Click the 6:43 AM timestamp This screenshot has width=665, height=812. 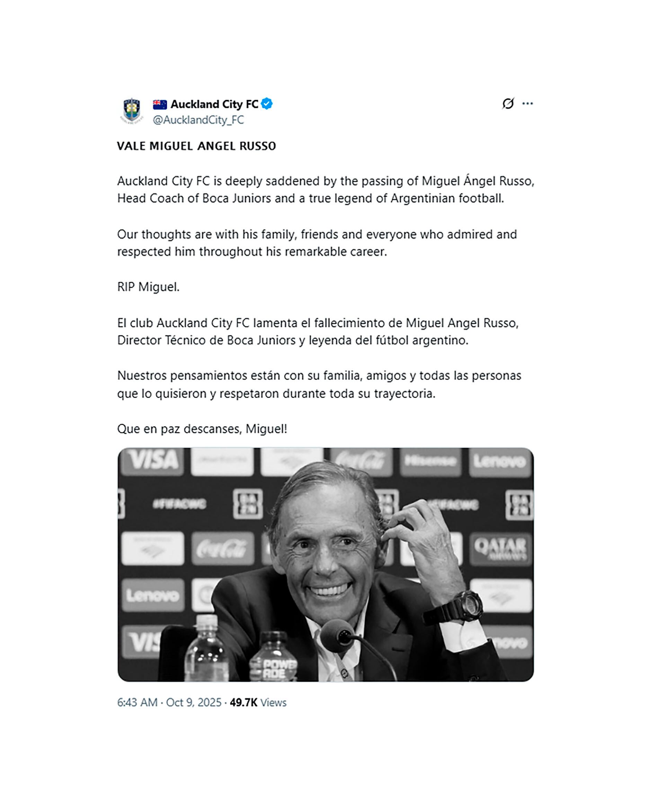pos(137,702)
